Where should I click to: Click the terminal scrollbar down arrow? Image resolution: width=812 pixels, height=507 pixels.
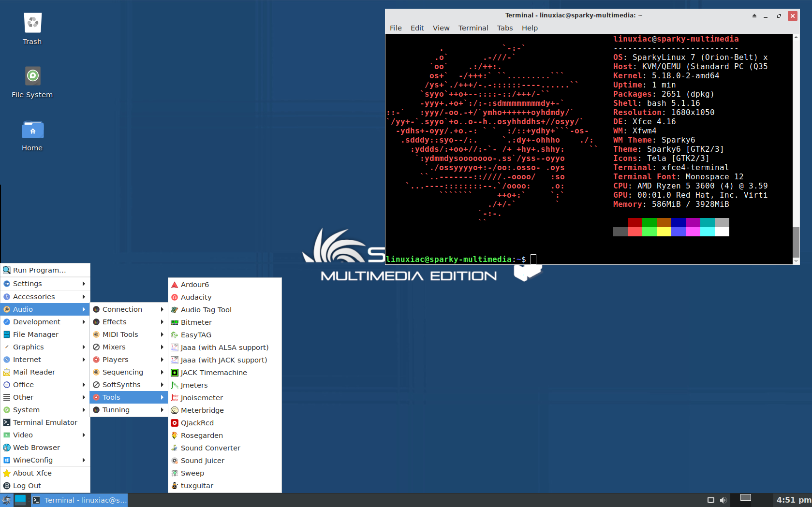tap(796, 261)
